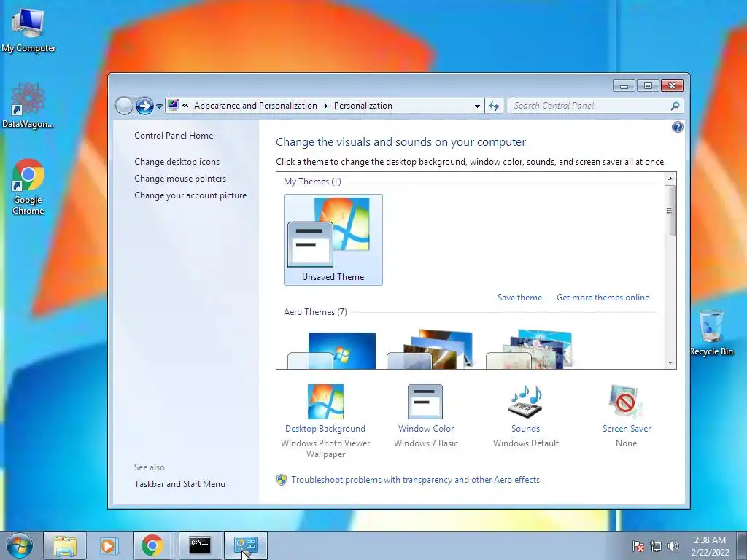Click the shield icon beside Troubleshoot link

tap(282, 480)
